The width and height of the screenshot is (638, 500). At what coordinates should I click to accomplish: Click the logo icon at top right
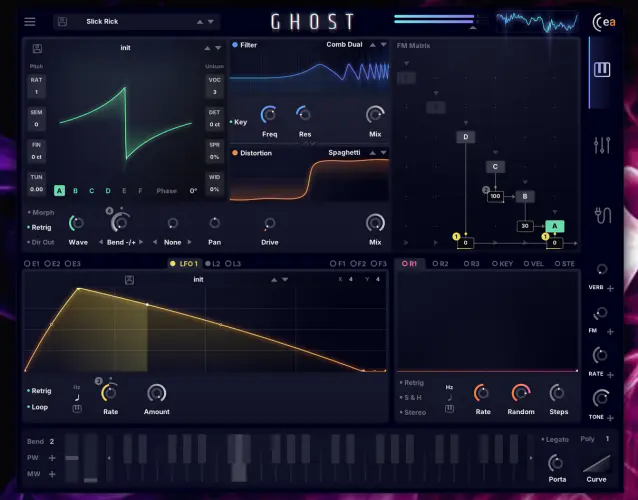(x=604, y=22)
